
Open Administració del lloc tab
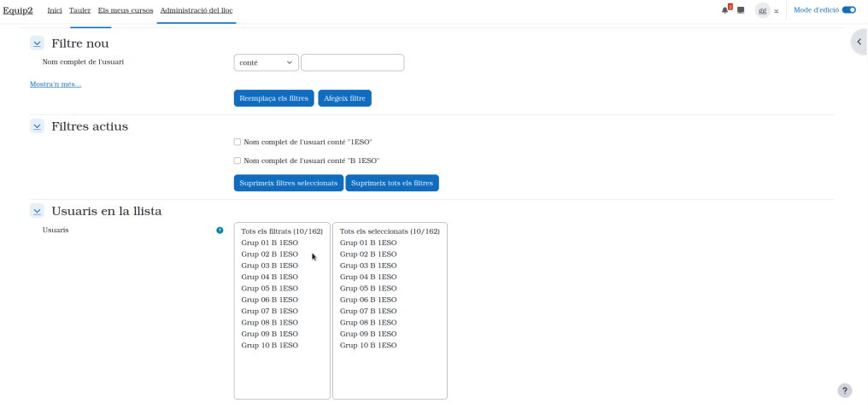(x=196, y=10)
